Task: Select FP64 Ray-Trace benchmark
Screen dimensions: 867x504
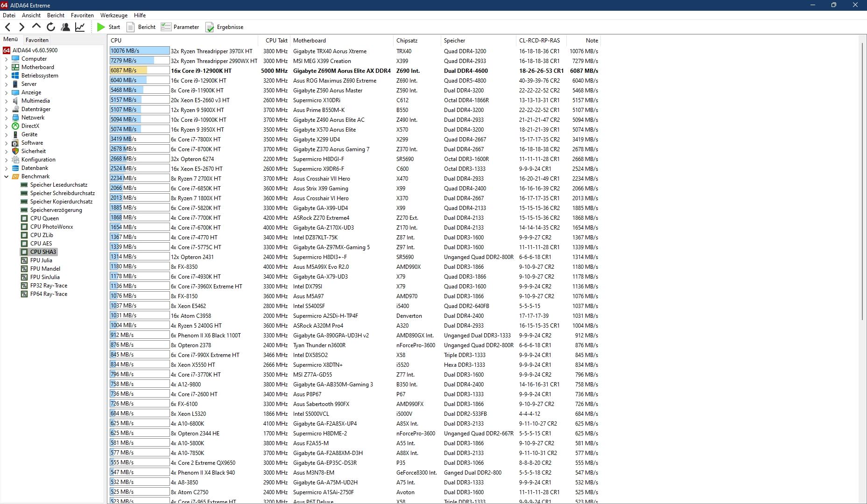Action: click(x=49, y=294)
